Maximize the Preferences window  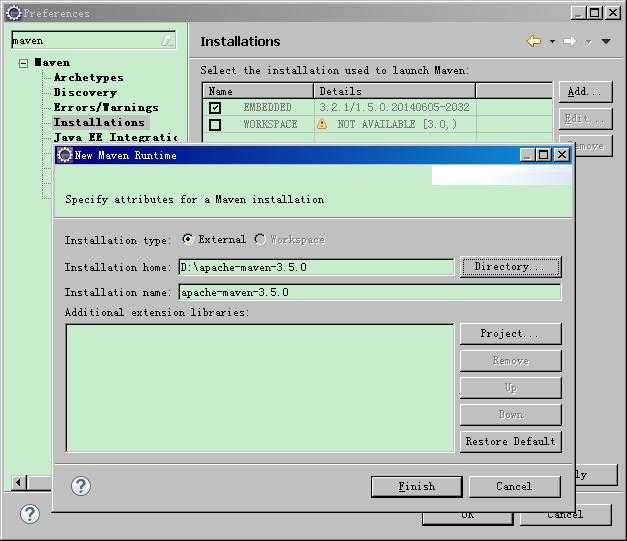tap(594, 13)
